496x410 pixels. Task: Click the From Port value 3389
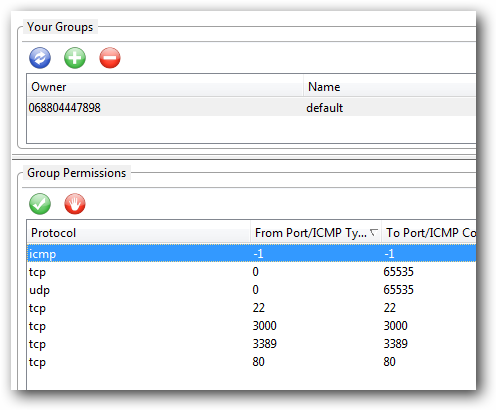coord(265,344)
